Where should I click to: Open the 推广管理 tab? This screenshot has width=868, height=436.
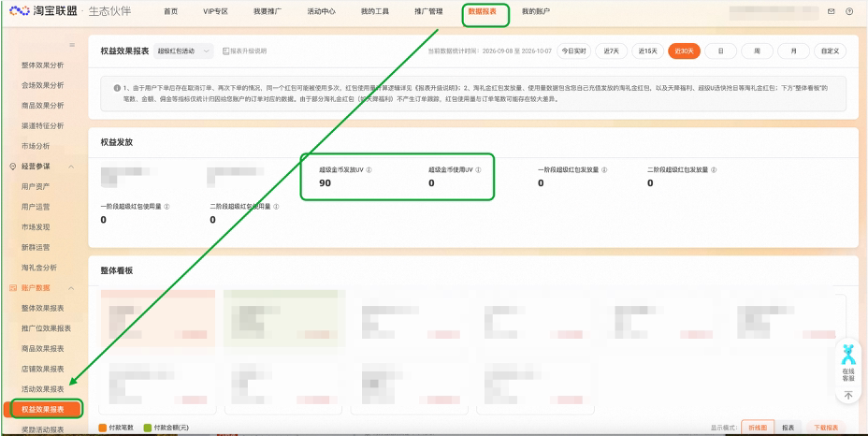[x=428, y=11]
